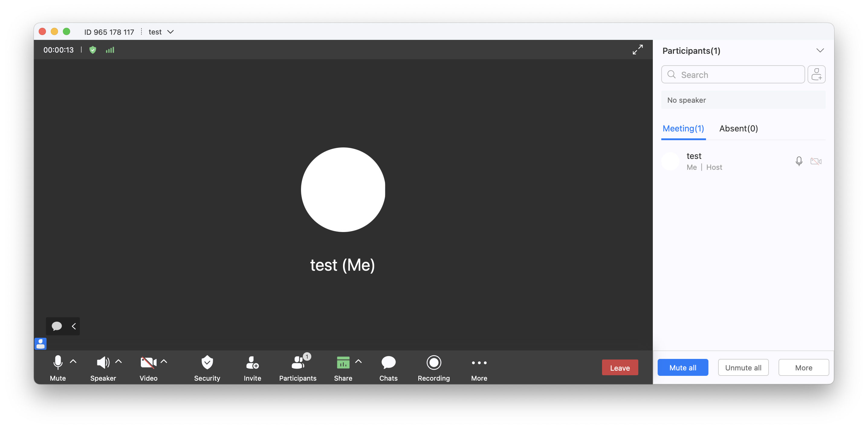The height and width of the screenshot is (429, 868).
Task: Expand share options arrow beside Share
Action: coord(358,362)
